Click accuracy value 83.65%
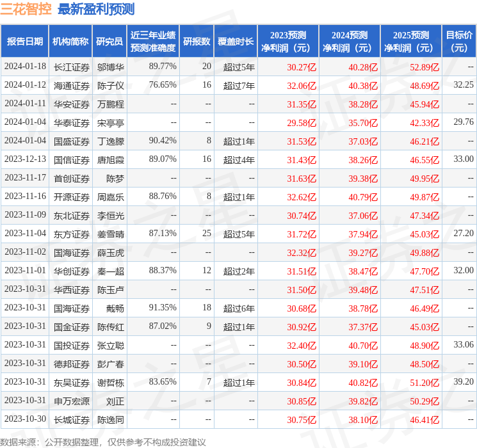477x448 pixels. [x=163, y=381]
